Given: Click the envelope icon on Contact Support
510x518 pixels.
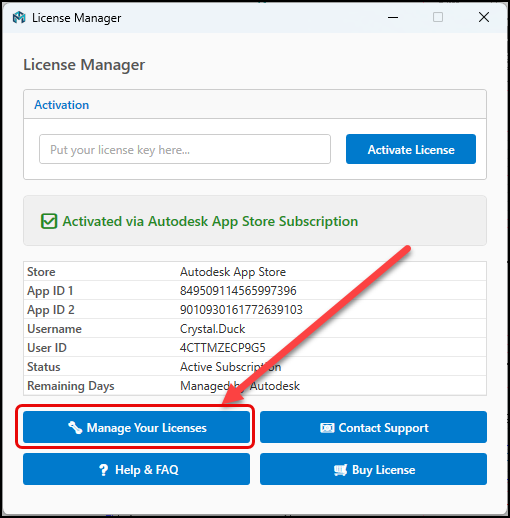Looking at the screenshot, I should [327, 428].
